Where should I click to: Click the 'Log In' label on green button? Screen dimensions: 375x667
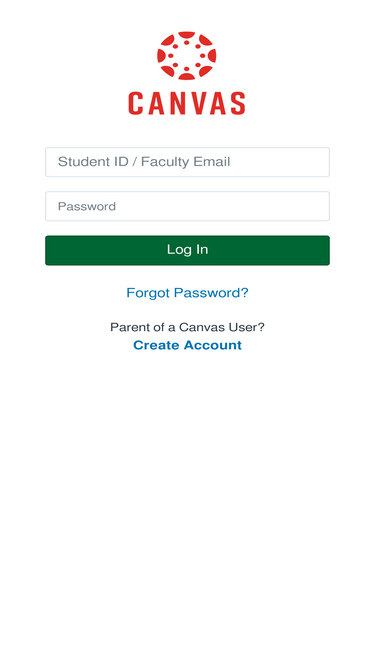[x=188, y=250]
